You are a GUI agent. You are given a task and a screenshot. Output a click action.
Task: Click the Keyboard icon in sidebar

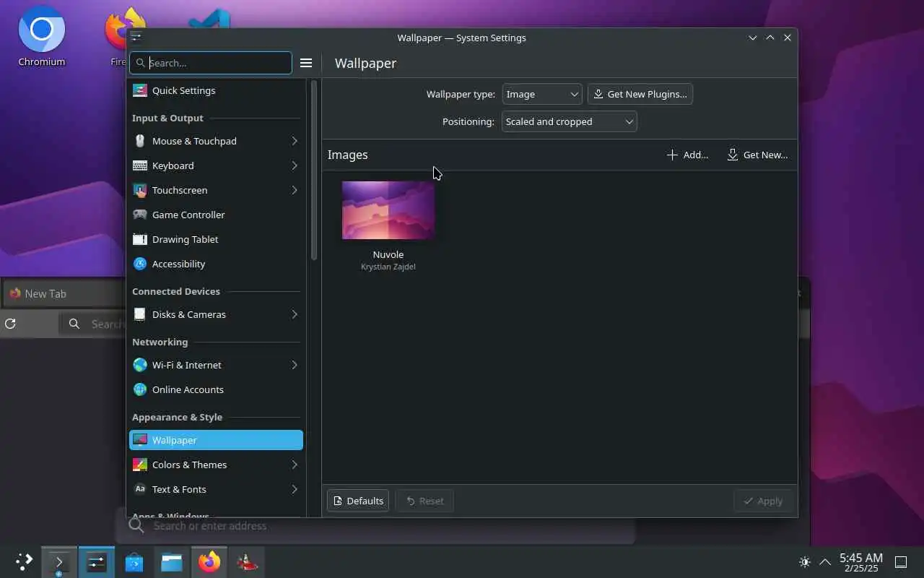(140, 165)
